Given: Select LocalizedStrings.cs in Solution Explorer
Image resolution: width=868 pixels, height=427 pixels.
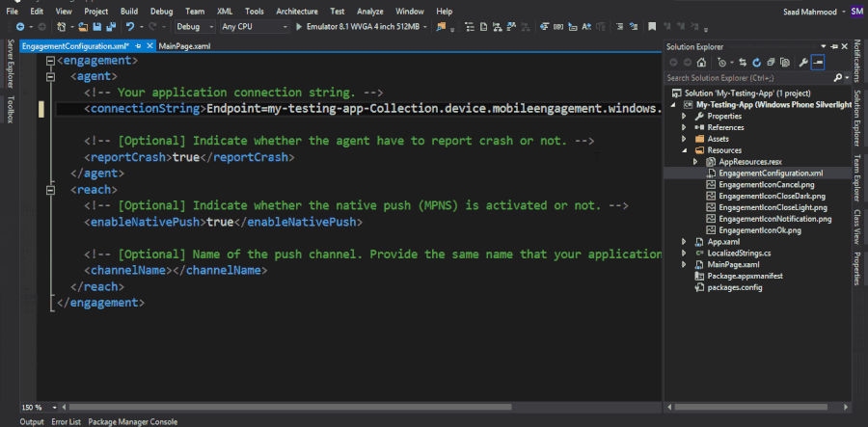Looking at the screenshot, I should pyautogui.click(x=739, y=254).
